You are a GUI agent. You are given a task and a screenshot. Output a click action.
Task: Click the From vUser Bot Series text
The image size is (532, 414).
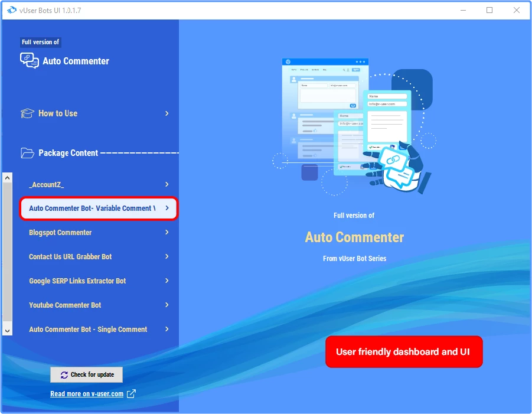click(x=354, y=259)
